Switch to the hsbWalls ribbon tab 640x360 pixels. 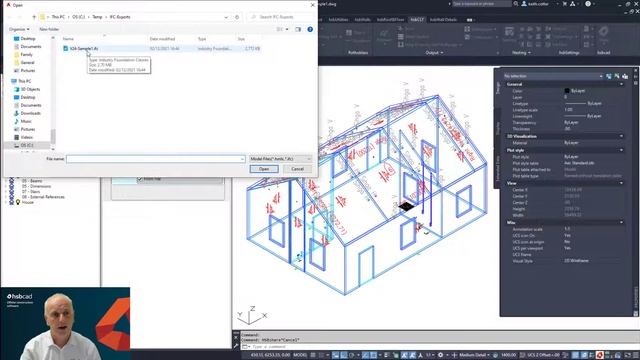click(x=362, y=20)
